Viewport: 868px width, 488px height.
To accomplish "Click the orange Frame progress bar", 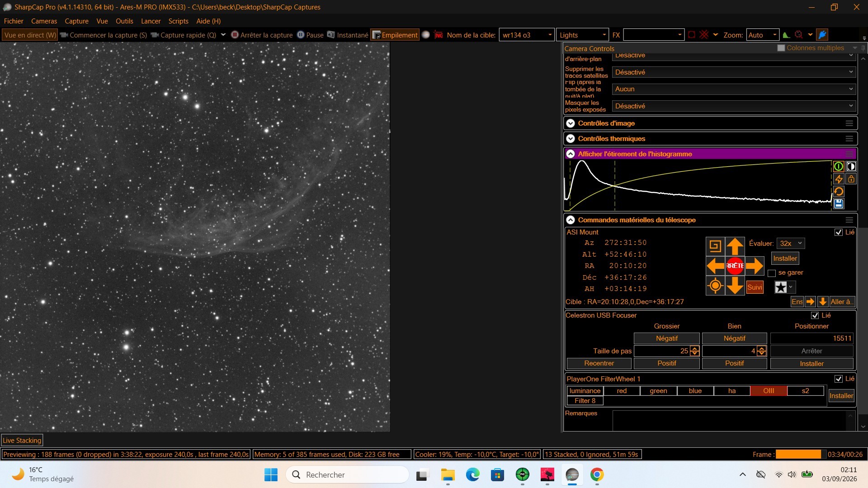I will point(798,454).
